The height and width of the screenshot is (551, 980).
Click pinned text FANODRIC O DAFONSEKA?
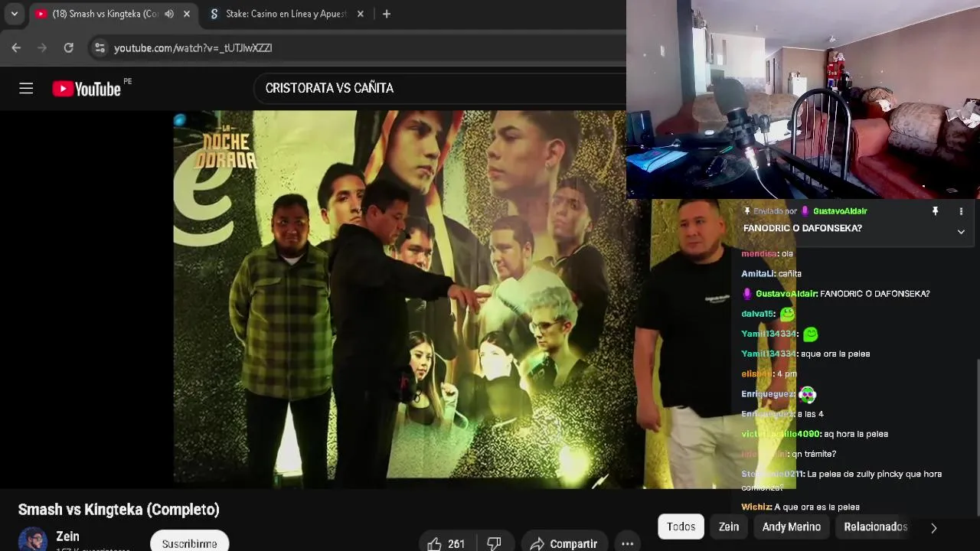point(802,228)
